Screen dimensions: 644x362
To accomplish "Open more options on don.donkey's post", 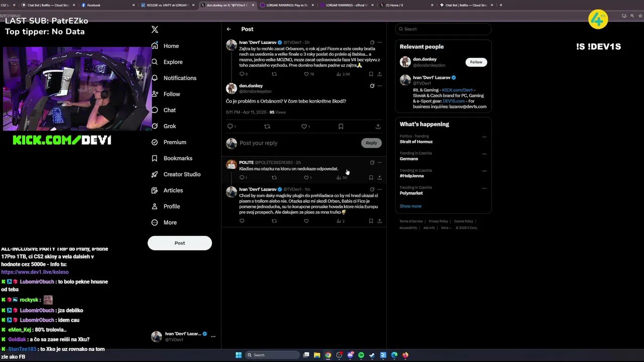I will (x=379, y=86).
